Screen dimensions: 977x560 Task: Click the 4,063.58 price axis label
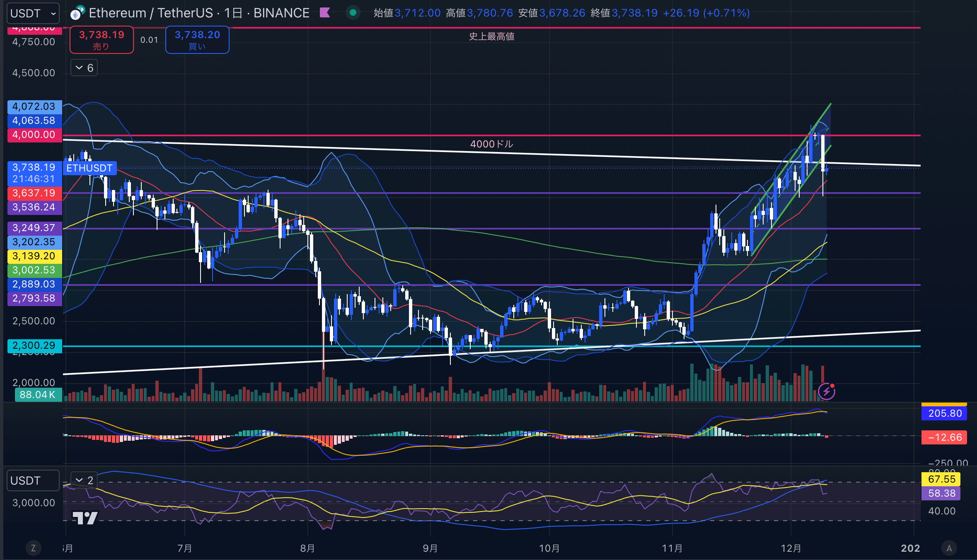34,121
